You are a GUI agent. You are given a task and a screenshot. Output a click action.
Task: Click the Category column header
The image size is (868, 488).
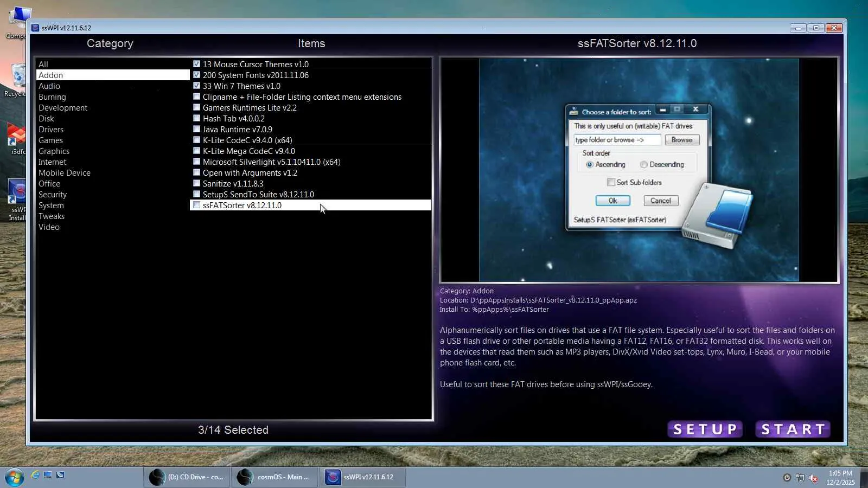click(x=110, y=43)
